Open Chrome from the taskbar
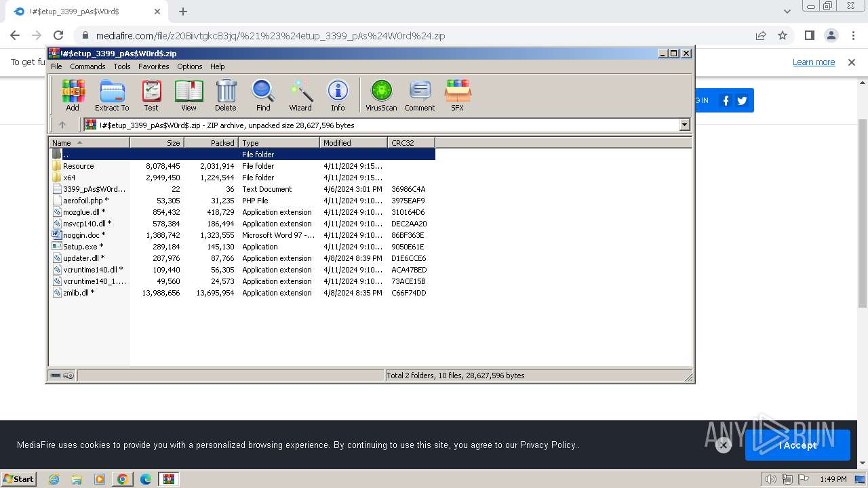The image size is (868, 488). tap(123, 479)
